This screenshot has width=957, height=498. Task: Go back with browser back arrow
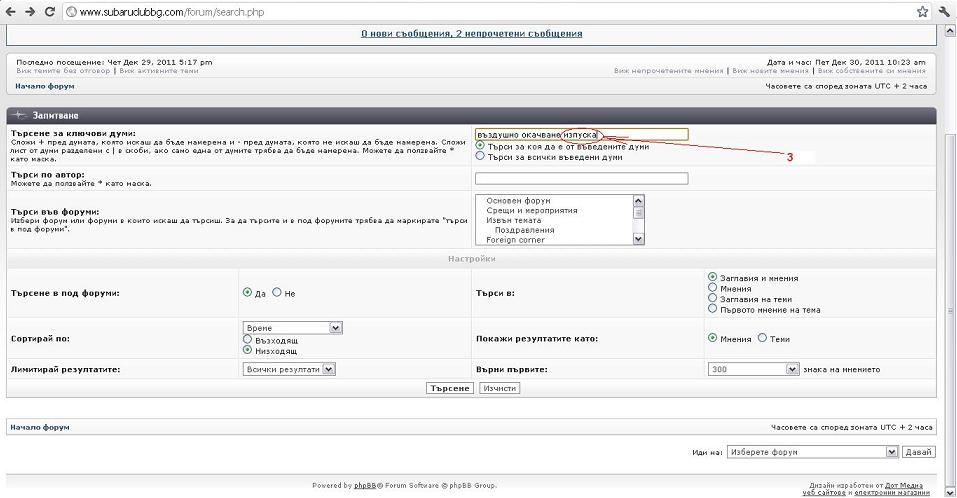[x=10, y=12]
